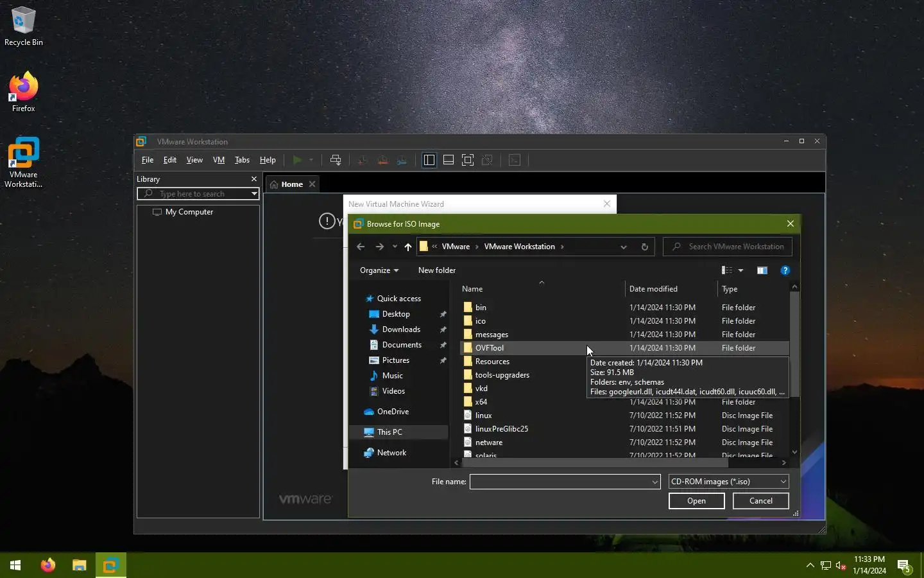
Task: Open the view options dropdown arrow
Action: [x=740, y=270]
